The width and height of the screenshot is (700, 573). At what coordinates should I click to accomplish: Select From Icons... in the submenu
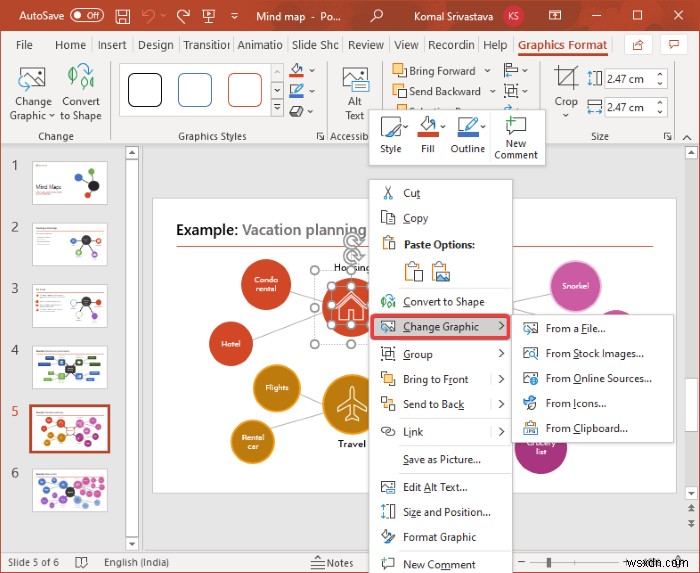tap(592, 403)
